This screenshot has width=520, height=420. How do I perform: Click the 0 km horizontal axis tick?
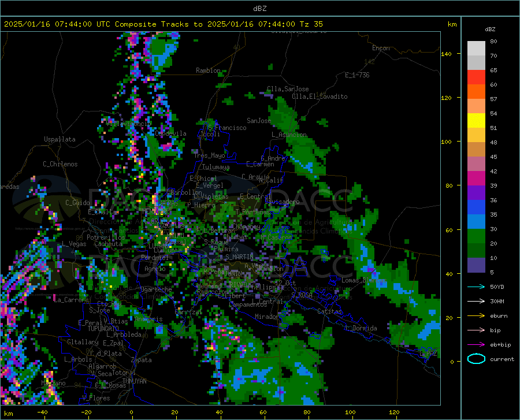(131, 412)
